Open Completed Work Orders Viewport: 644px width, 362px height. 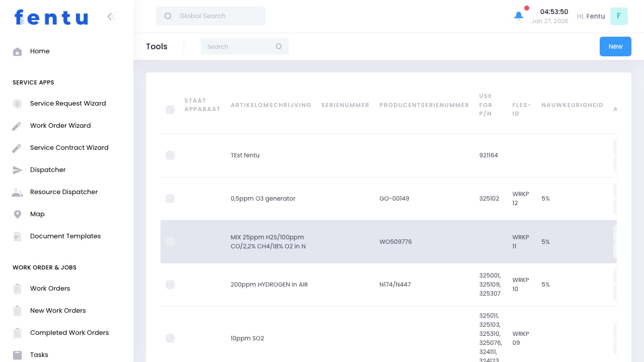tap(69, 333)
